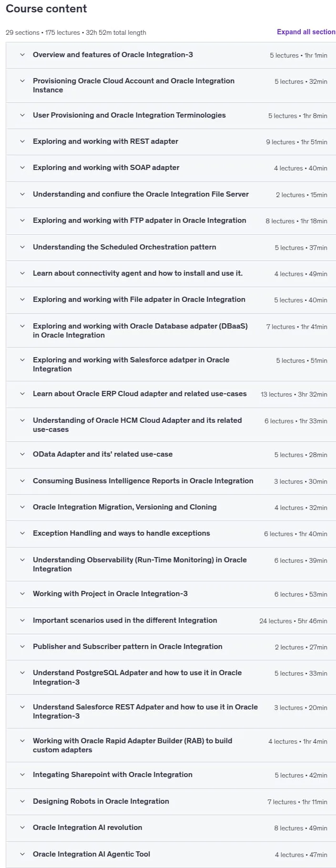
Task: Open 'Oracle Integration AI revolution' section
Action: (x=171, y=828)
